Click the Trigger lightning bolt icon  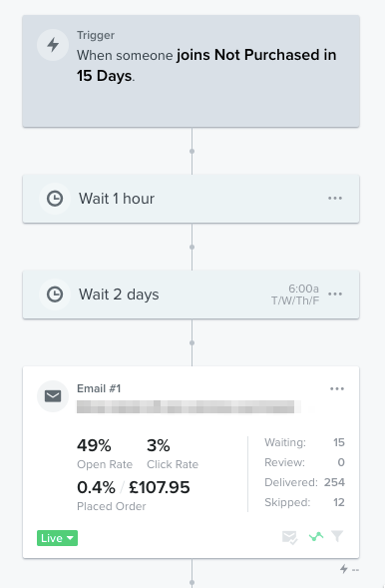point(53,45)
